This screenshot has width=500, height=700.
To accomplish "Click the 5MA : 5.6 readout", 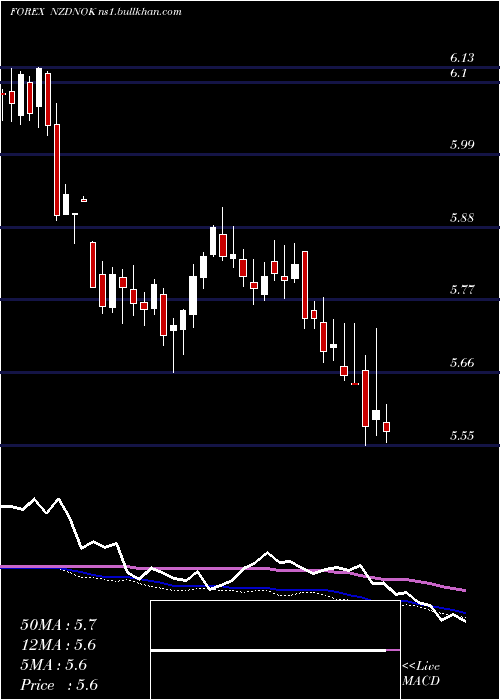I will [54, 665].
